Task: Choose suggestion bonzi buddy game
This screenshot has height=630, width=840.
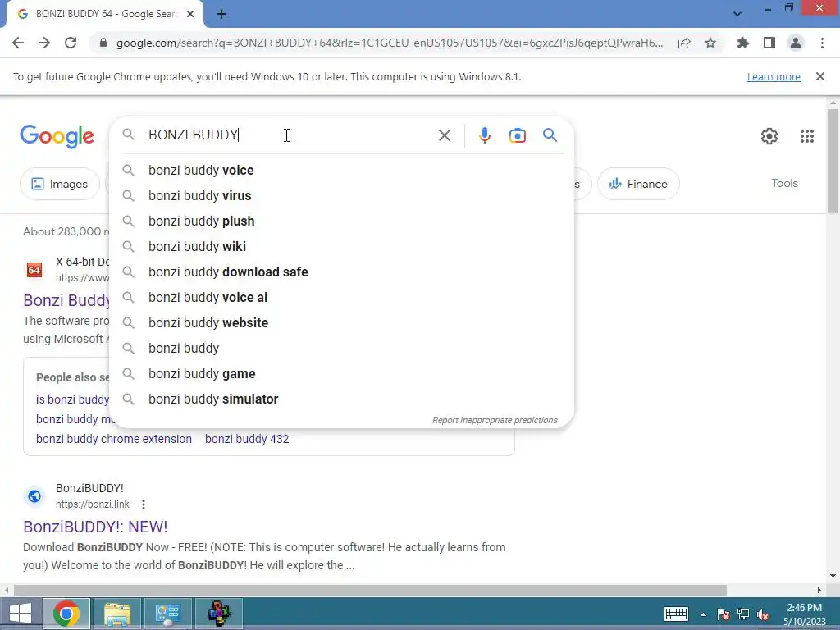Action: (x=342, y=374)
